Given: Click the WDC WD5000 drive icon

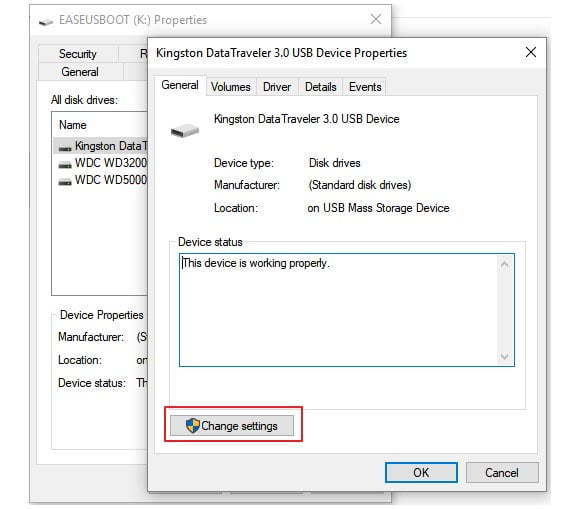Looking at the screenshot, I should point(65,181).
